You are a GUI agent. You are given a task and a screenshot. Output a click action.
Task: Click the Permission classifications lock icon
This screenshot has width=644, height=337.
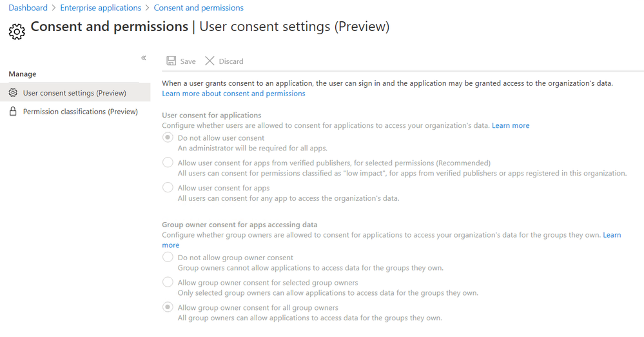tap(13, 112)
